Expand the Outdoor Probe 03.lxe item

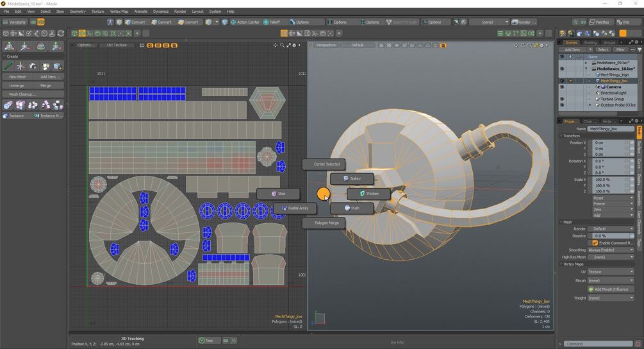pyautogui.click(x=590, y=105)
